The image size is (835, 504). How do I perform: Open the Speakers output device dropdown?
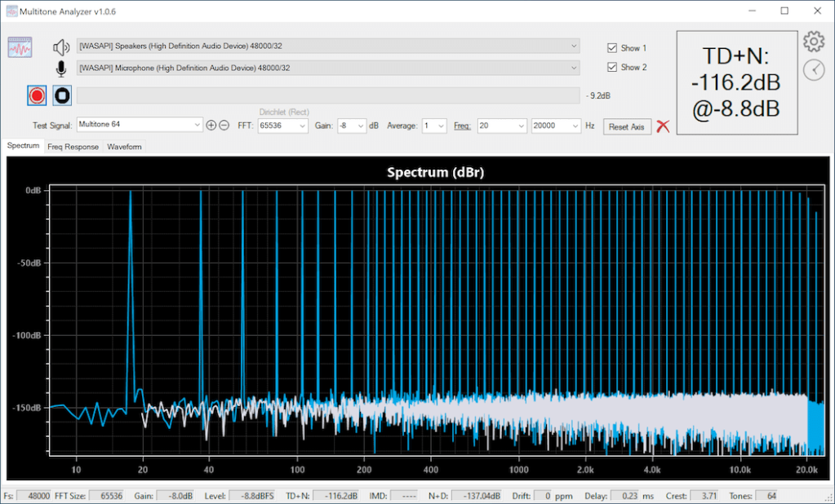[328, 46]
